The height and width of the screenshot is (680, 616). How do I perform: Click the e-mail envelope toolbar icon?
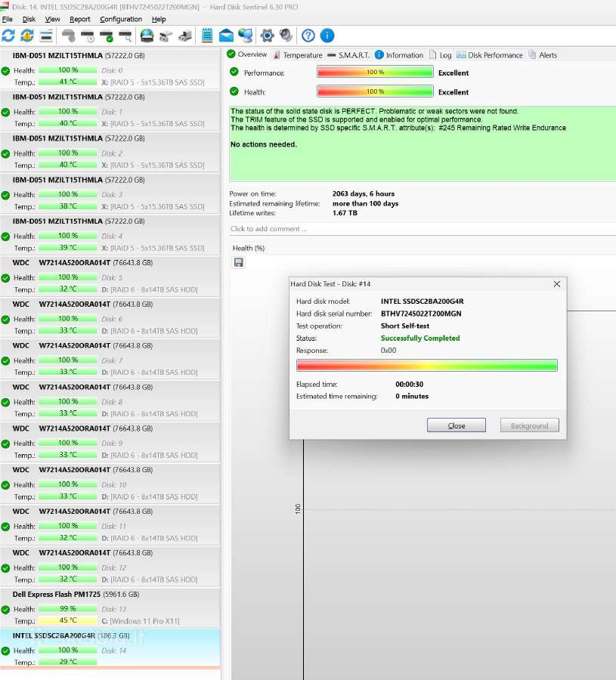(x=226, y=36)
